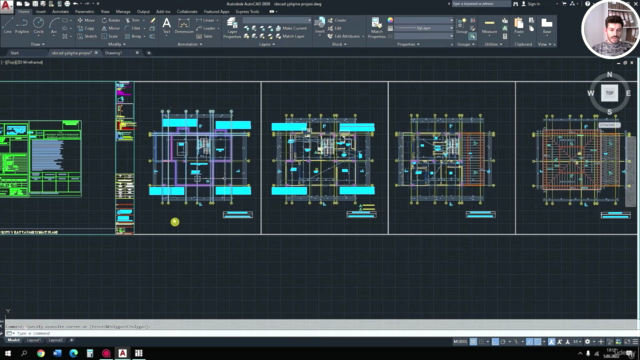Switch to the Drawing1 file tab
This screenshot has height=360, width=640.
click(x=114, y=53)
